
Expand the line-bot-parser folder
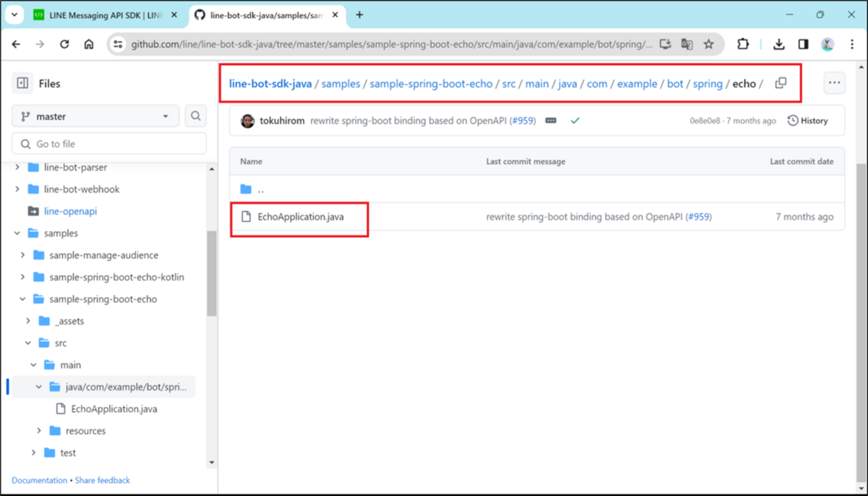coord(17,167)
